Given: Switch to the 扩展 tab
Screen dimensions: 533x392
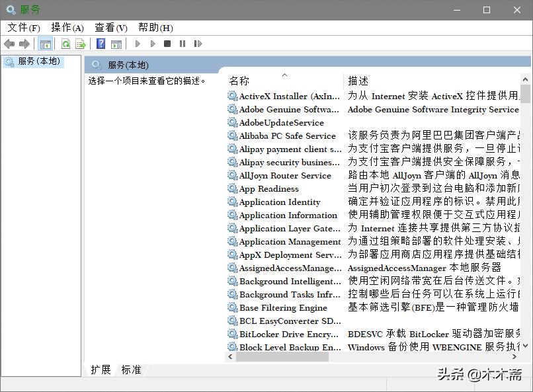Looking at the screenshot, I should point(101,370).
